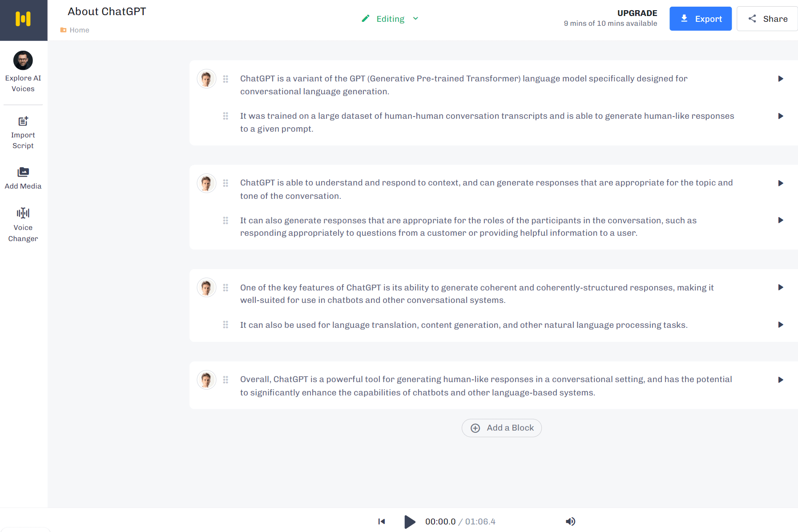The image size is (798, 532).
Task: Open Add Media panel
Action: 23,178
